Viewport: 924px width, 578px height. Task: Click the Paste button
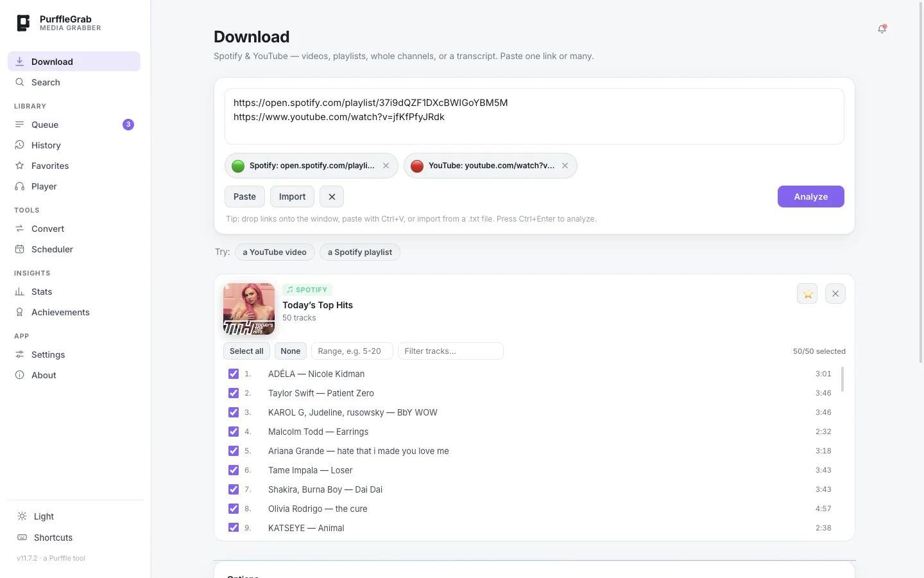point(244,197)
